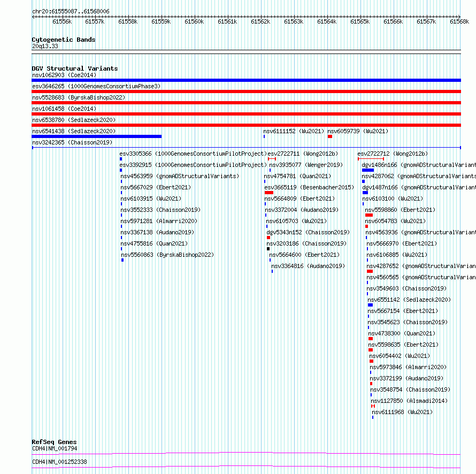Click nsv6054783 (Wu2021) label

coord(395,221)
